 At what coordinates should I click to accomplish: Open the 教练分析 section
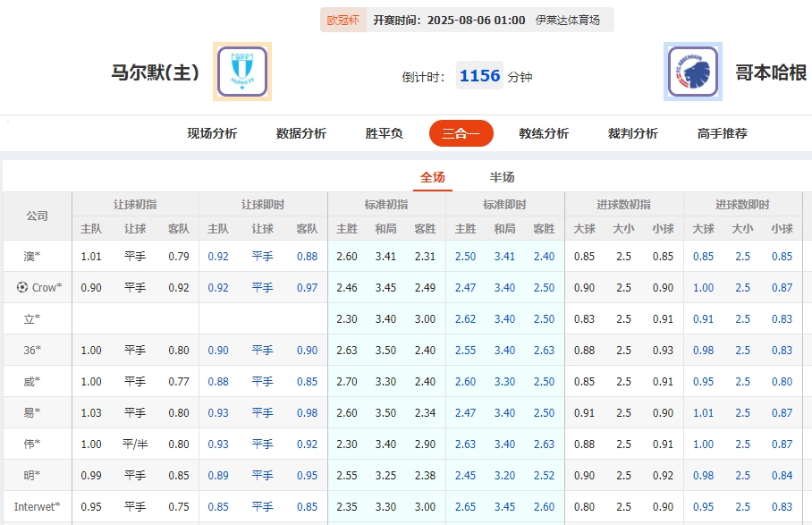pos(546,131)
